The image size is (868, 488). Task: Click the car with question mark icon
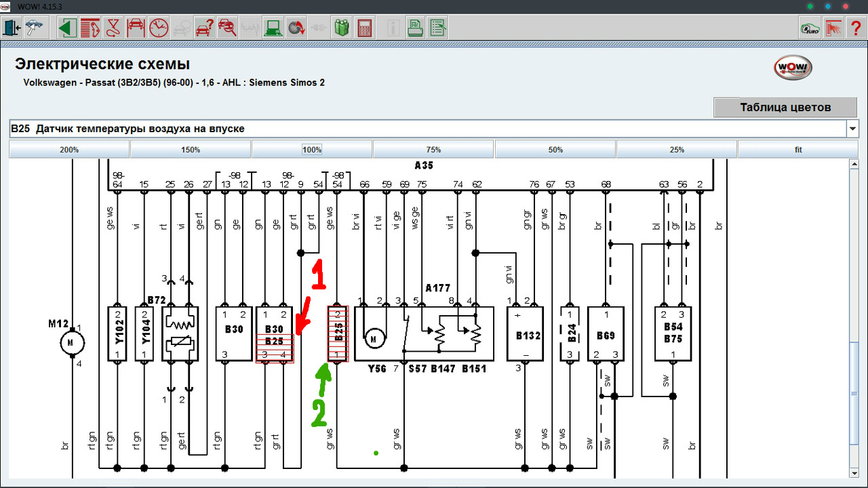205,28
